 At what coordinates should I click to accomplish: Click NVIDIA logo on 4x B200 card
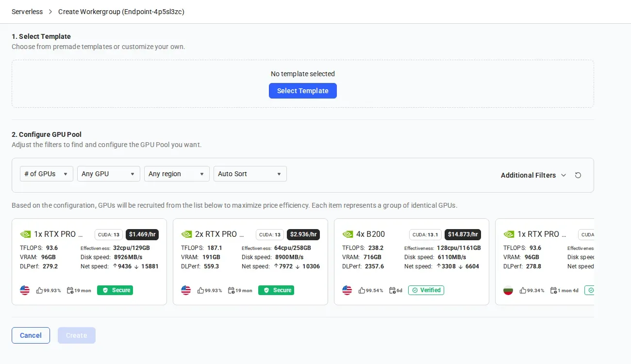click(348, 234)
